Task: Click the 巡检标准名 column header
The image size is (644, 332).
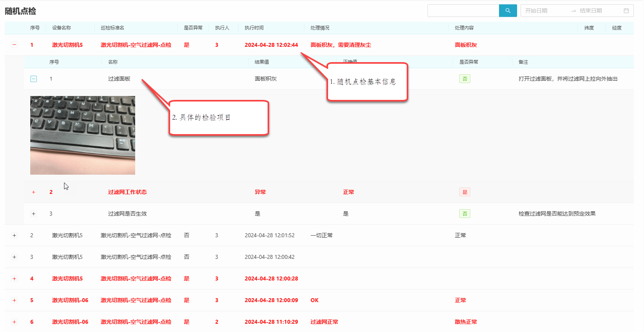Action: point(112,28)
